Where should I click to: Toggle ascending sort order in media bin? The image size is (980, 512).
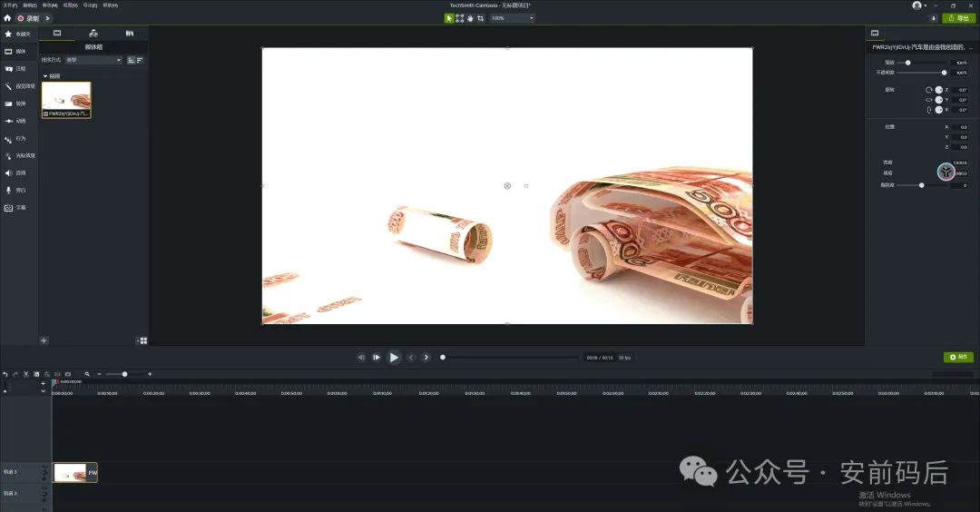click(131, 60)
